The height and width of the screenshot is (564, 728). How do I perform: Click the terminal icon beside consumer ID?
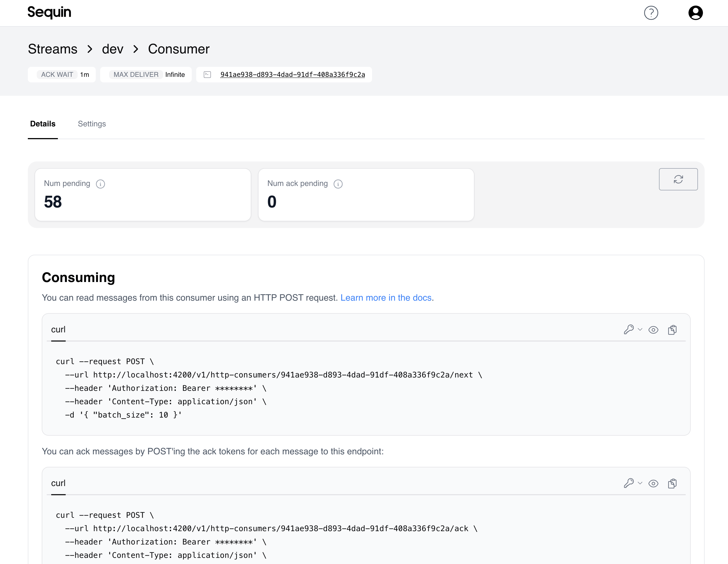[x=207, y=74]
